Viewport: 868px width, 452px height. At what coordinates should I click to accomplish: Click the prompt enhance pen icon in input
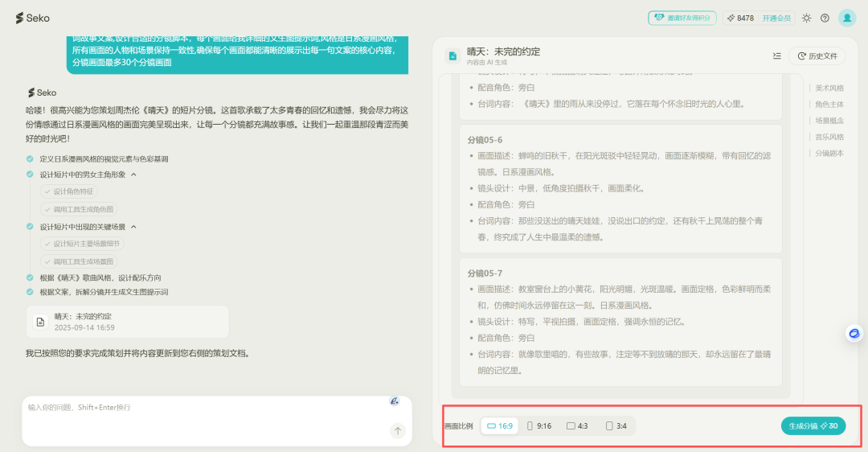click(394, 401)
